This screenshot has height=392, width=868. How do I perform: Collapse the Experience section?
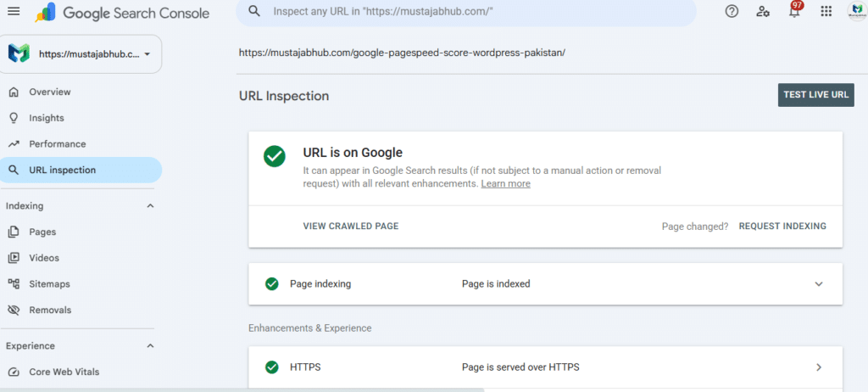(150, 346)
